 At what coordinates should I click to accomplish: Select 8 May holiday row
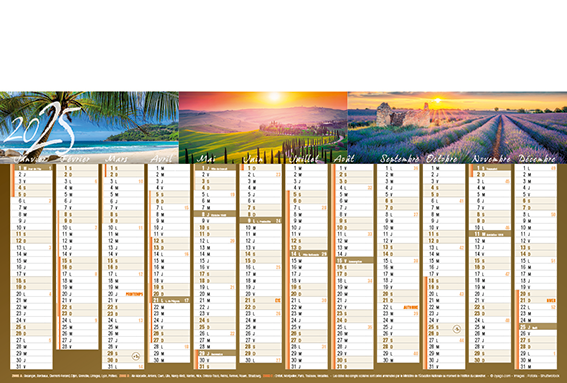click(x=215, y=214)
